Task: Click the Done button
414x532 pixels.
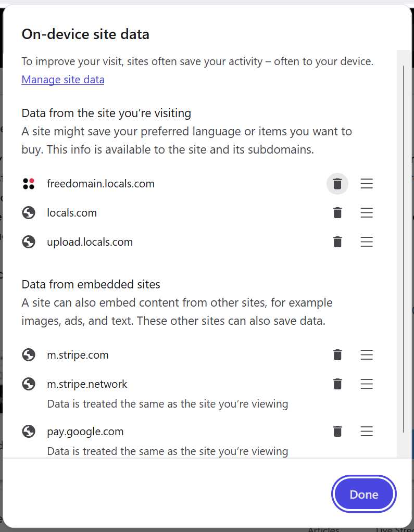Action: click(364, 495)
